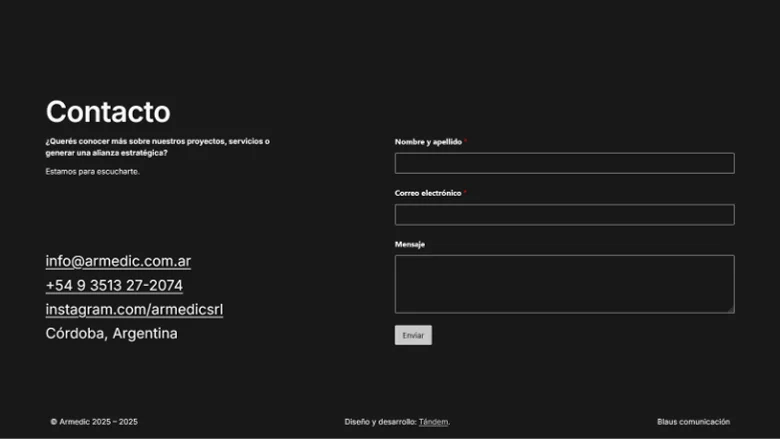Screen dimensions: 780x439
Task: Click the ¿Querés conocer más intro paragraph
Action: click(157, 147)
